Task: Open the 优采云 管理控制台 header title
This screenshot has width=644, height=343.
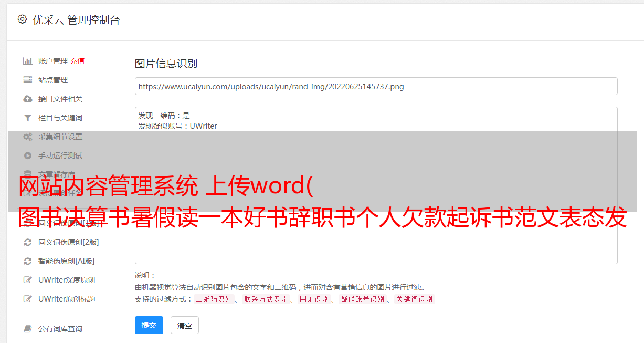Action: pos(76,20)
